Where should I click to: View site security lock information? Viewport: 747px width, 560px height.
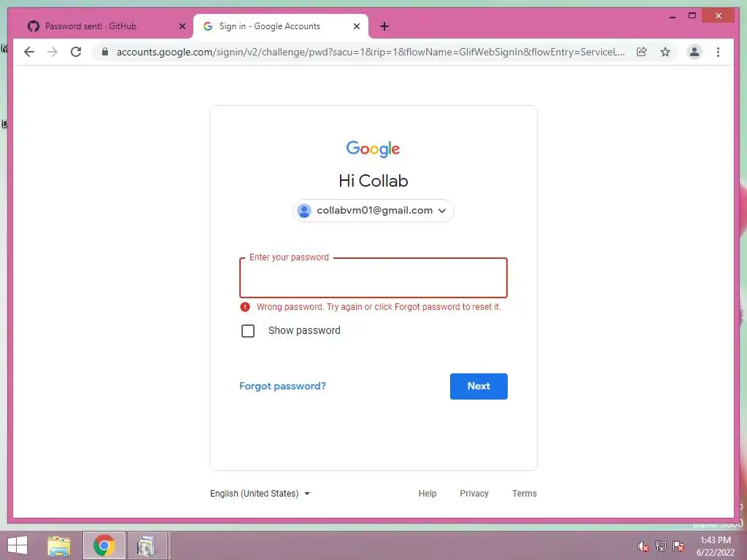point(105,52)
